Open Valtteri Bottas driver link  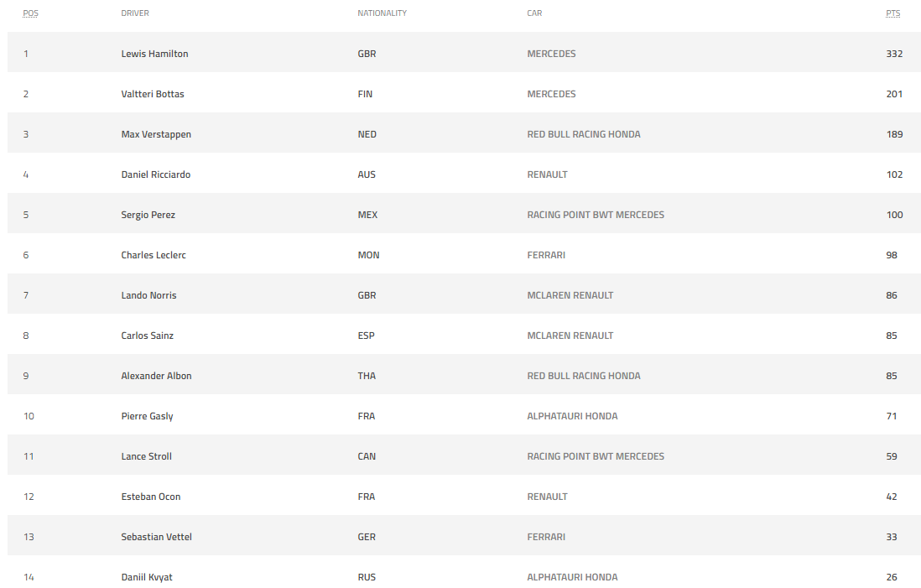153,94
